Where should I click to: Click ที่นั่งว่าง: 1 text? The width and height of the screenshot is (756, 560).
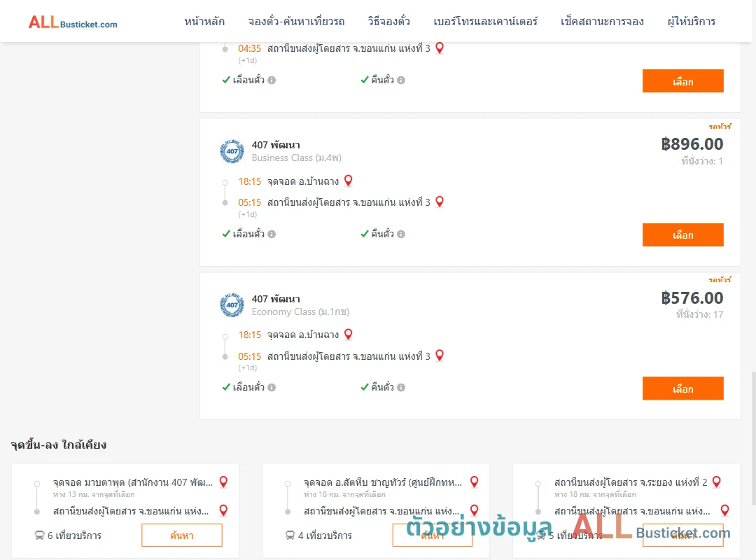[x=702, y=161]
